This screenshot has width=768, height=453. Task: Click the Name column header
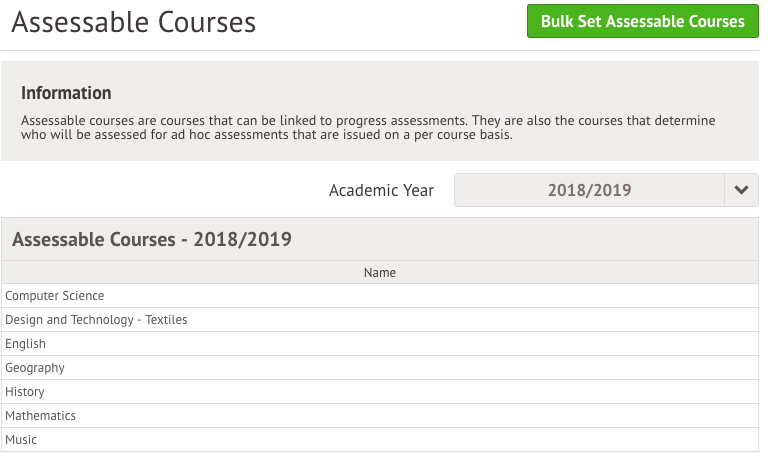click(380, 272)
